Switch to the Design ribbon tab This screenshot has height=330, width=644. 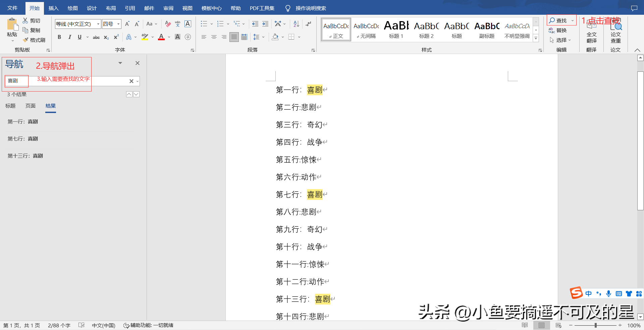(x=92, y=8)
